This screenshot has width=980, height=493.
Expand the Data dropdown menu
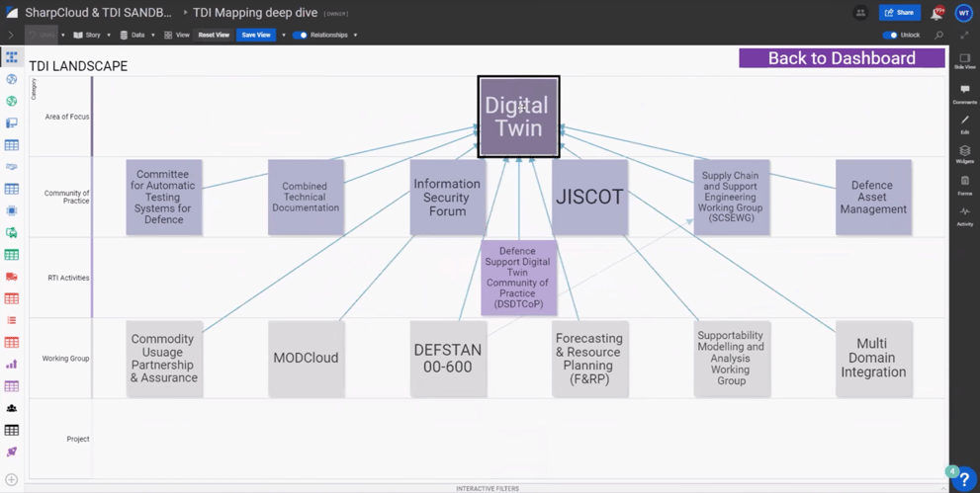(152, 36)
